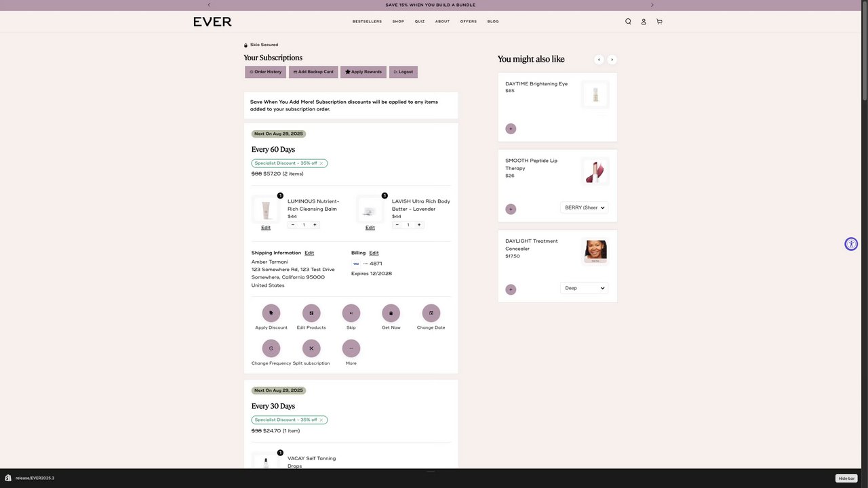Click LUMINOUS Nutrient-Rich Cleansing Balm name
The height and width of the screenshot is (488, 868).
(313, 205)
